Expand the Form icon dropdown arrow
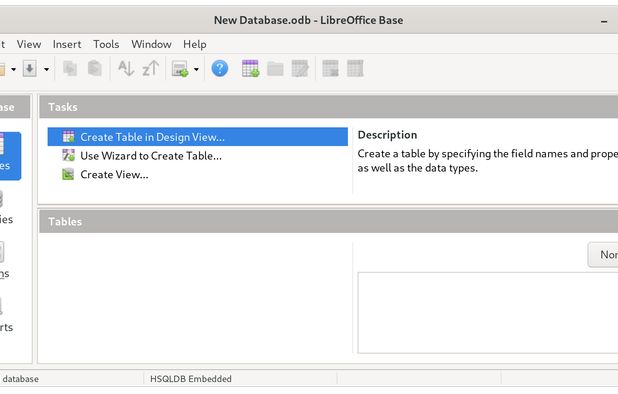618x394 pixels. pyautogui.click(x=196, y=69)
